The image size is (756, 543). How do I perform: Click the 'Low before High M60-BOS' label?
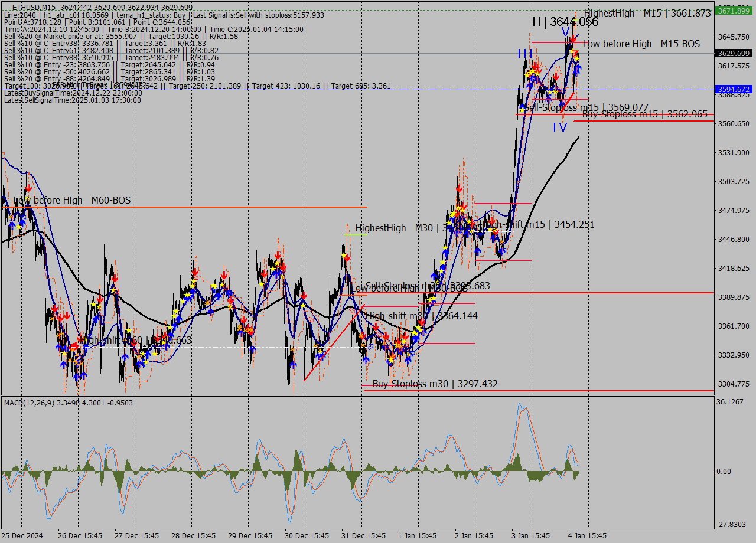pyautogui.click(x=72, y=201)
